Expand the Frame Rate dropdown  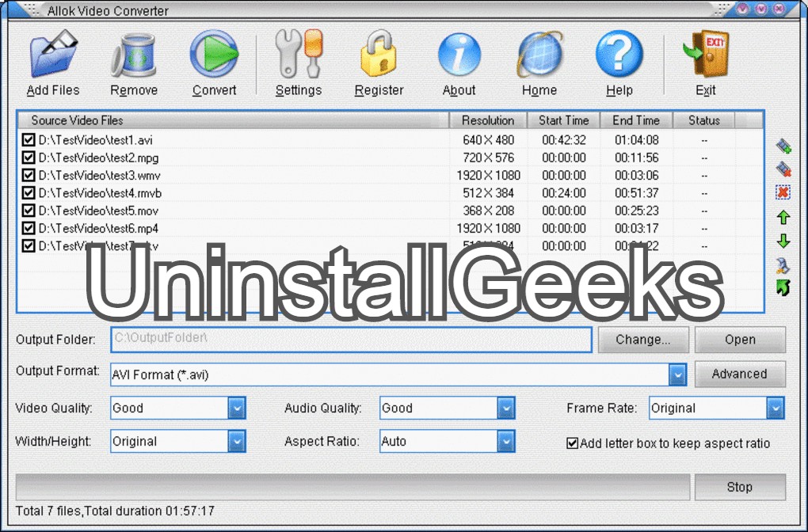coord(775,408)
